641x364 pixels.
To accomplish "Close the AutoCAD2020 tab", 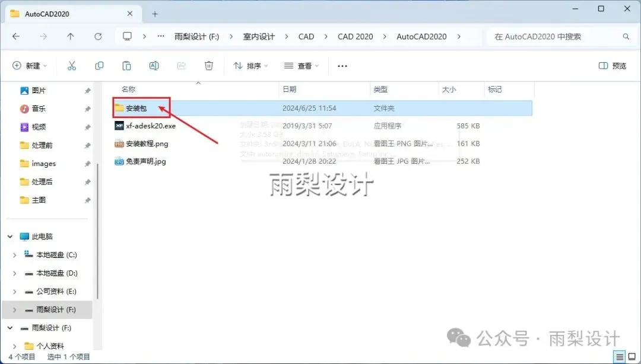I will [x=129, y=14].
